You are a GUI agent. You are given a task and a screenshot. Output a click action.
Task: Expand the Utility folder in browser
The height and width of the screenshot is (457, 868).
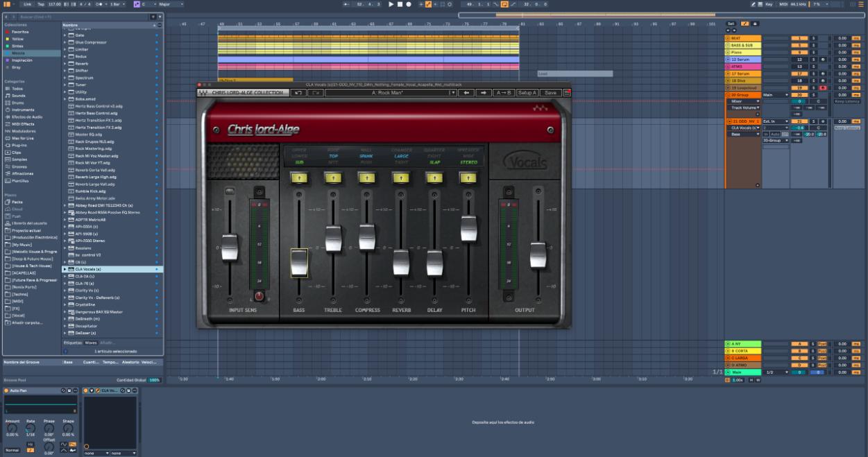[65, 92]
